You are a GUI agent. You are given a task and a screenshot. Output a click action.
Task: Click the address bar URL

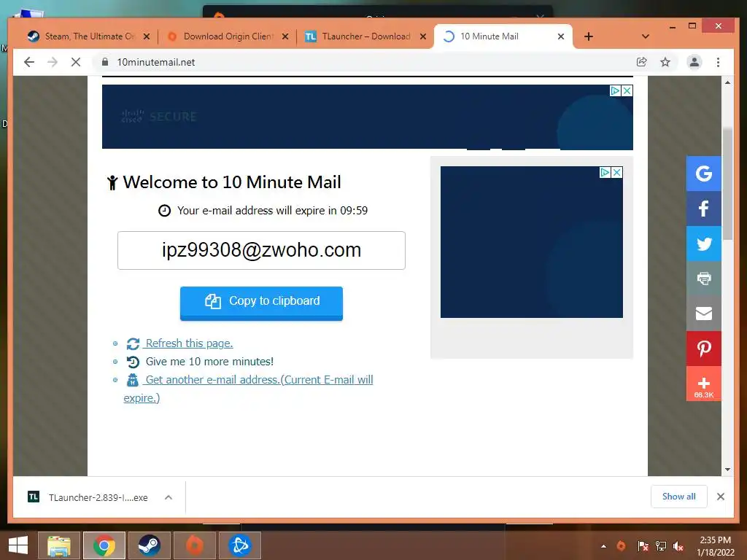(x=156, y=62)
